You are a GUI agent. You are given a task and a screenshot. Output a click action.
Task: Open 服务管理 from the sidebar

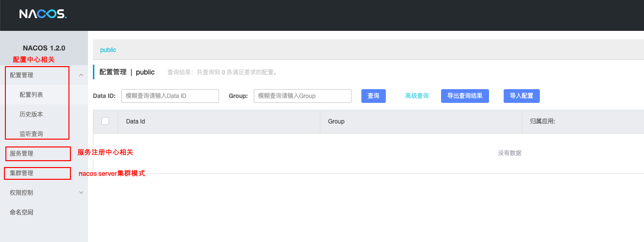coord(22,153)
